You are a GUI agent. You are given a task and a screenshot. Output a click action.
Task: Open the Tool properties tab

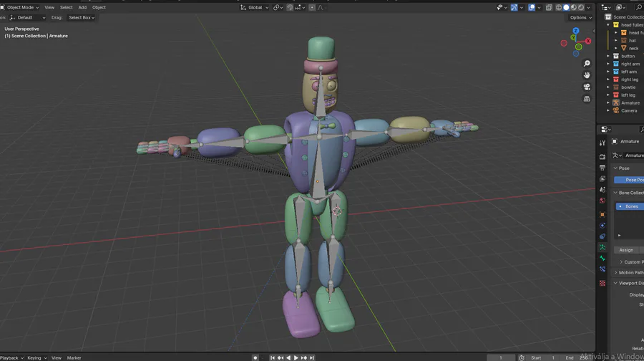[602, 143]
